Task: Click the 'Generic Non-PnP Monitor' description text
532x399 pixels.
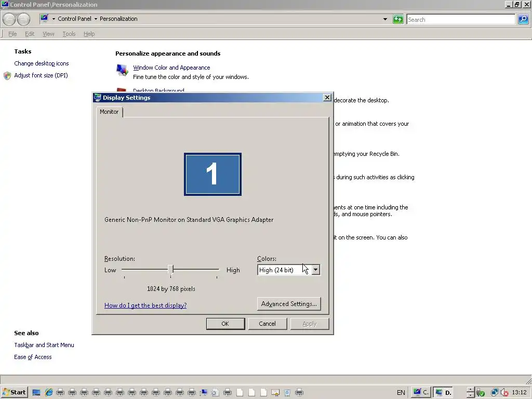Action: click(189, 220)
